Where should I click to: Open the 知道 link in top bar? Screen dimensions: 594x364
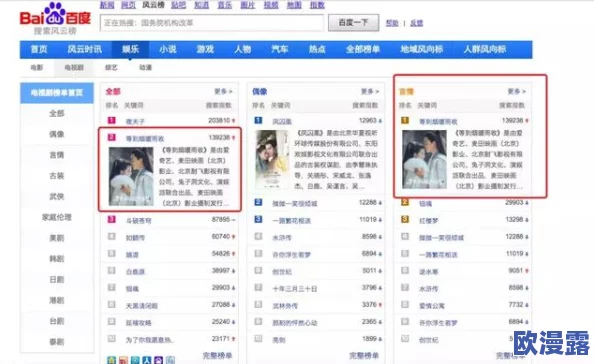tap(202, 5)
